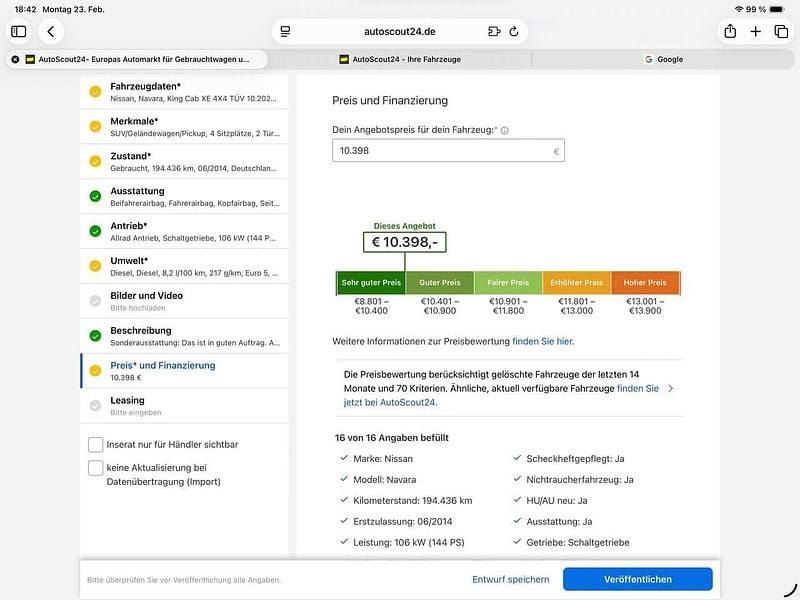The height and width of the screenshot is (600, 800).
Task: Check 'keine Aktualisierung bei Datenübertragung' box
Action: tap(96, 467)
